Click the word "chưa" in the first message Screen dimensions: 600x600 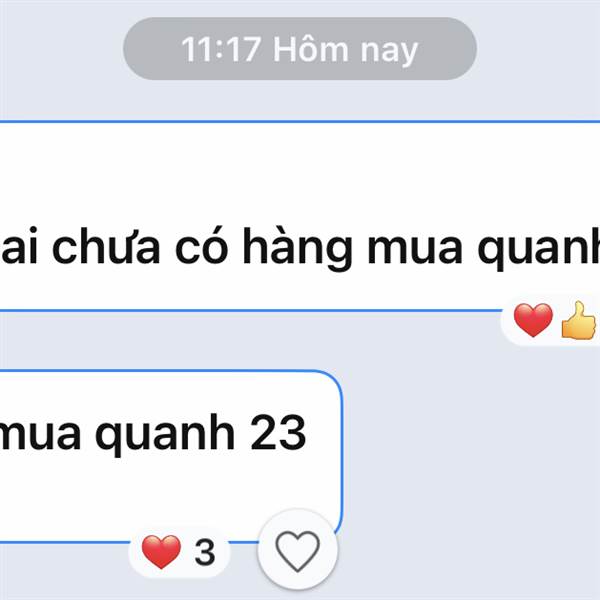tap(106, 247)
